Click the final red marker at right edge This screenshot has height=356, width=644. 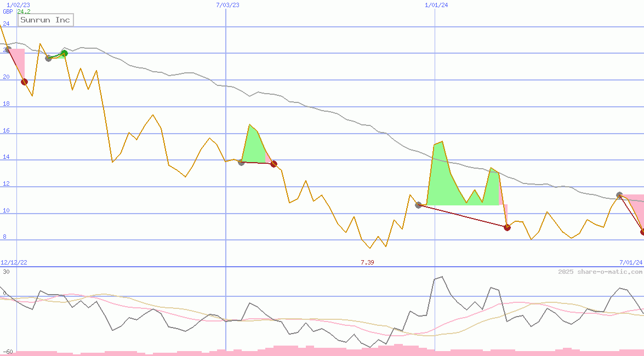643,232
